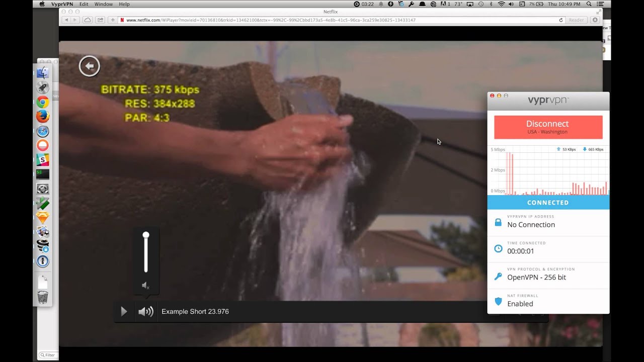
Task: Open 1Password icon in the Dock
Action: (x=43, y=261)
